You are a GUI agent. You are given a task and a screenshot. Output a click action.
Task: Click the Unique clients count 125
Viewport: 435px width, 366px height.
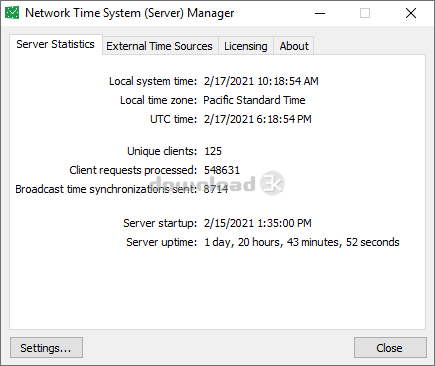point(213,151)
